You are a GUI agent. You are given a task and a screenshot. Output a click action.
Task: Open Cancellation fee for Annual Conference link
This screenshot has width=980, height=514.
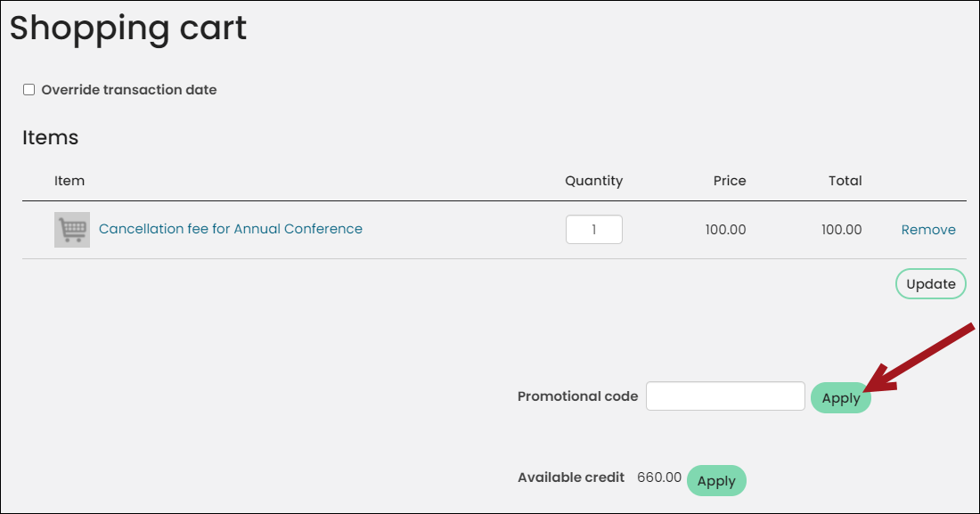[231, 229]
